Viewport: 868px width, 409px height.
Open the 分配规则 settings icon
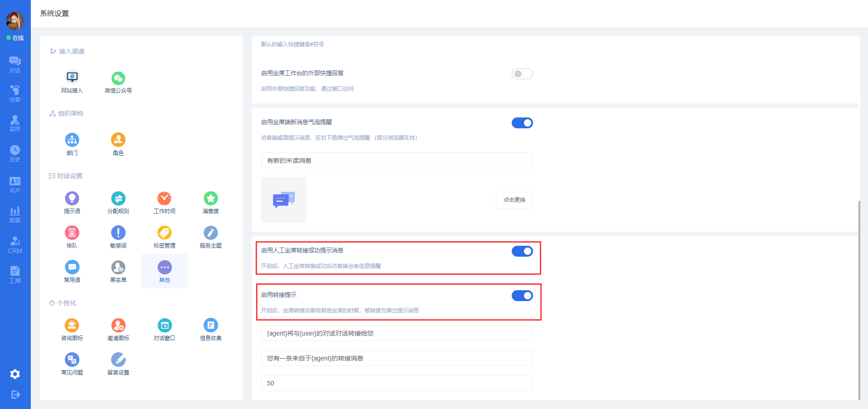point(118,199)
